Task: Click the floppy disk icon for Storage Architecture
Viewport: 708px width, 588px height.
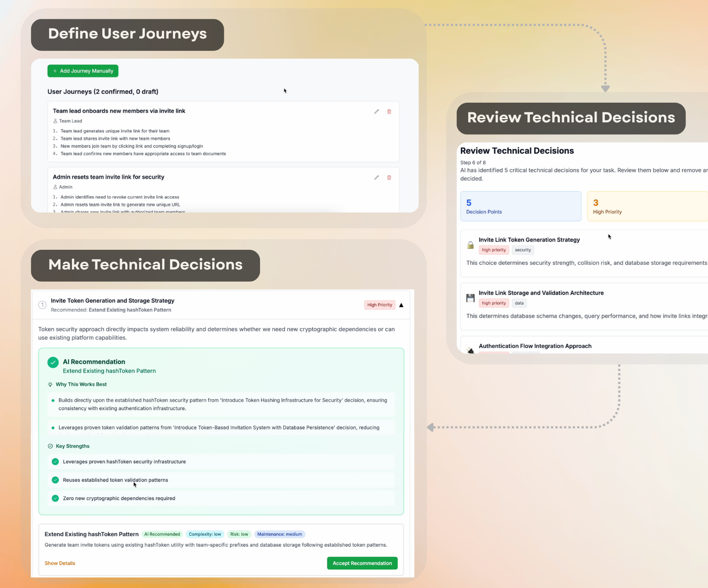Action: [470, 298]
